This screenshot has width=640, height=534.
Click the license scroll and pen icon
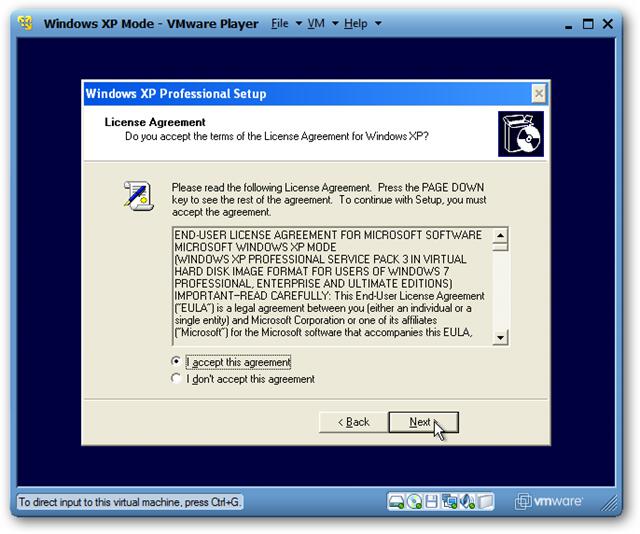138,196
